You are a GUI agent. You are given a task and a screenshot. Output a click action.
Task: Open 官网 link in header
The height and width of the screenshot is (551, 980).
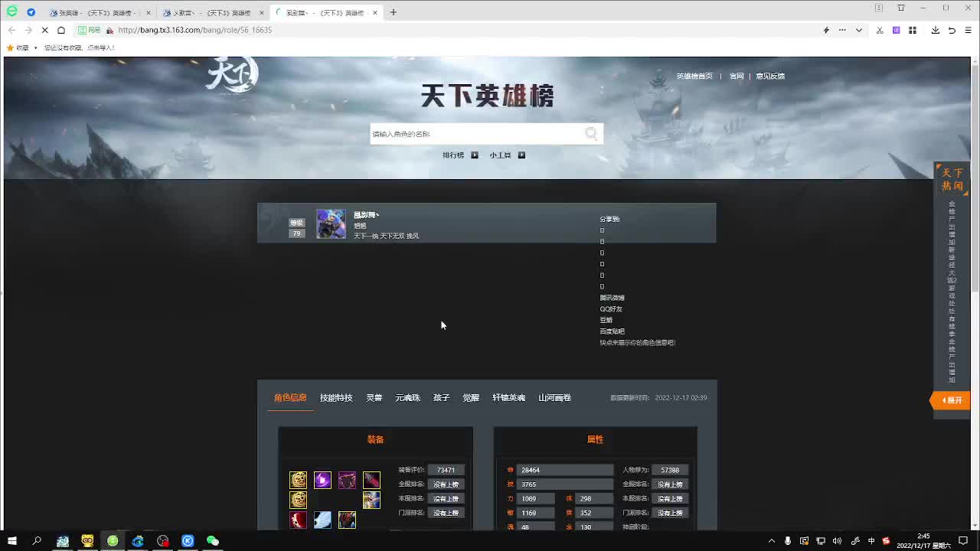(737, 77)
